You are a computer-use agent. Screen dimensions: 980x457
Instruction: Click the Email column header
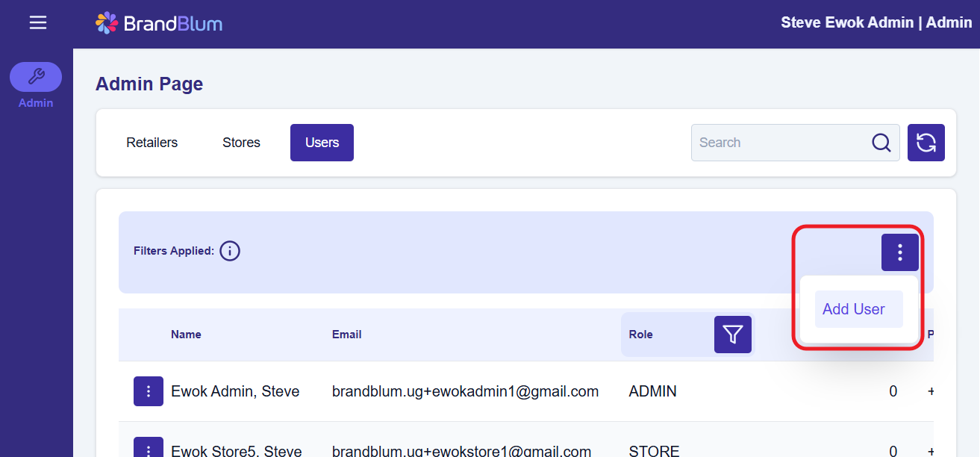pos(347,335)
